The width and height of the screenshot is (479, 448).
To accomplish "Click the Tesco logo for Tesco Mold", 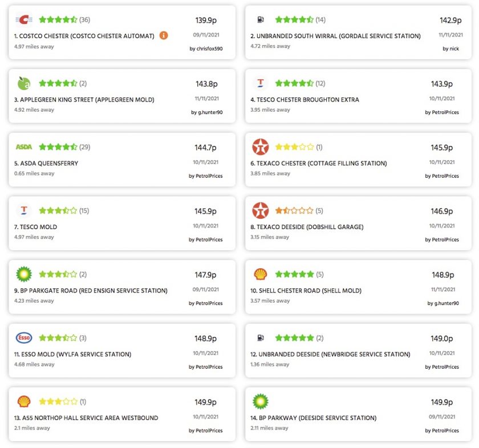I will [x=24, y=210].
